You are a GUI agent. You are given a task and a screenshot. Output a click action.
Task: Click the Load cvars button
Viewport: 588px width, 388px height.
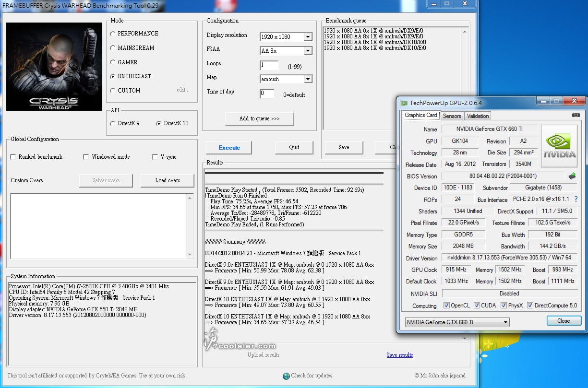pos(168,180)
